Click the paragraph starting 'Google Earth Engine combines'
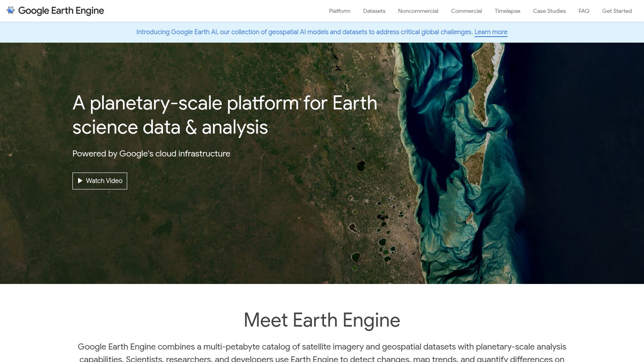 [x=322, y=352]
